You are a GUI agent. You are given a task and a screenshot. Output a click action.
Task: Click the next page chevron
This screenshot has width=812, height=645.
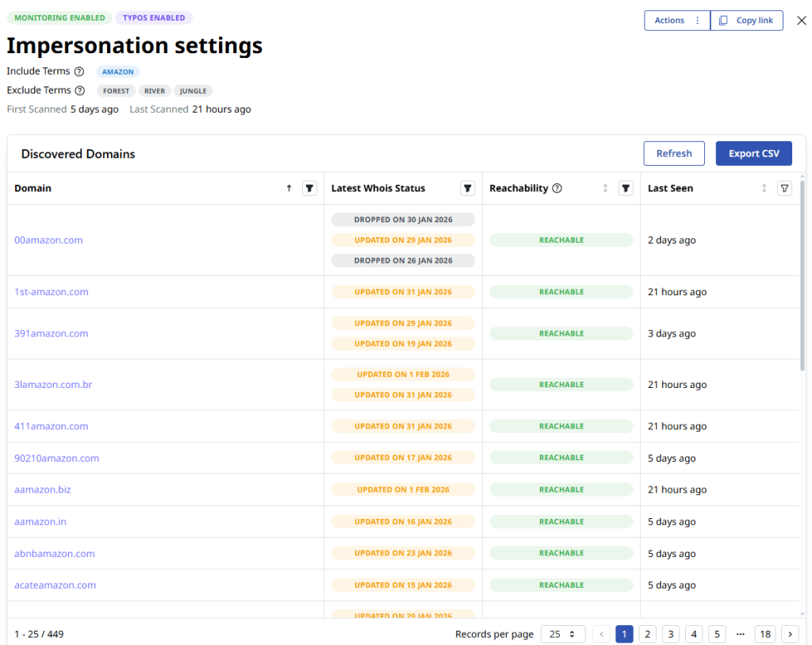click(790, 634)
